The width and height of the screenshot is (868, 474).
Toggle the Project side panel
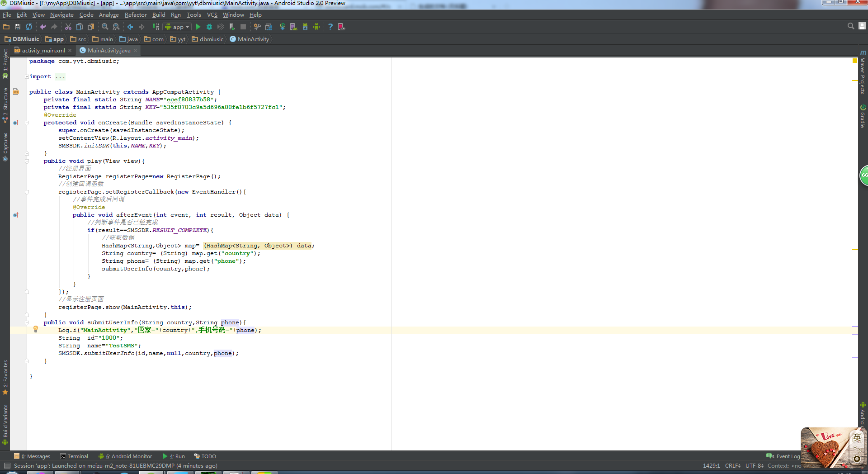tap(5, 63)
